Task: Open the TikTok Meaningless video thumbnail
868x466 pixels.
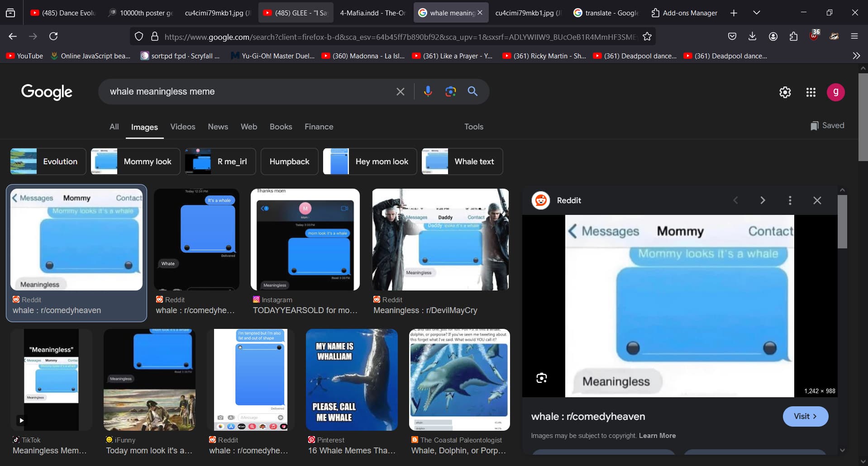Action: pos(51,380)
